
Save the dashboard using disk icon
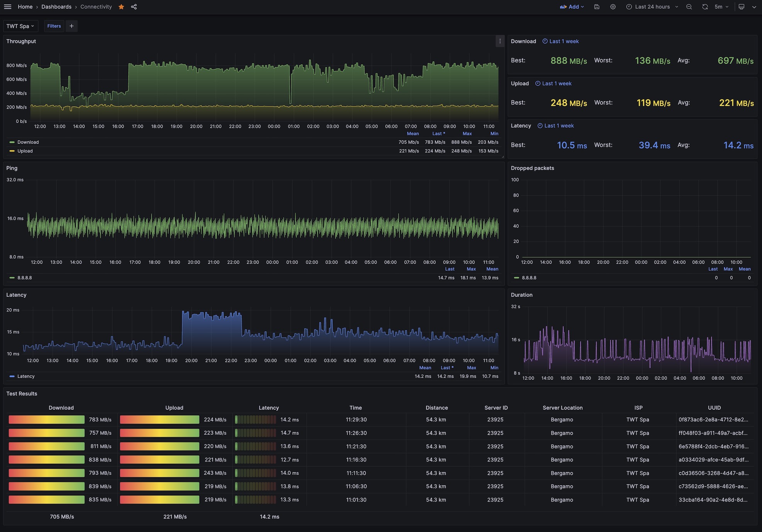[x=597, y=7]
